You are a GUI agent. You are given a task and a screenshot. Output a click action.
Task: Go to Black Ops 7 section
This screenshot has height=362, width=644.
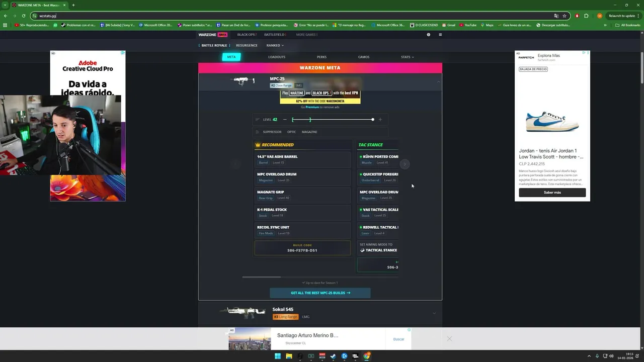click(247, 35)
